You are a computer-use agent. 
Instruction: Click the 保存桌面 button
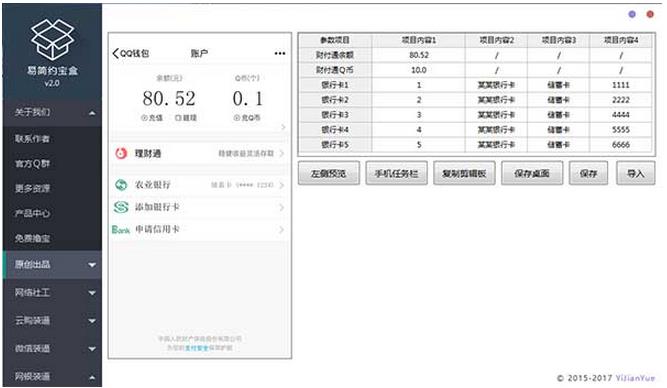(x=532, y=173)
